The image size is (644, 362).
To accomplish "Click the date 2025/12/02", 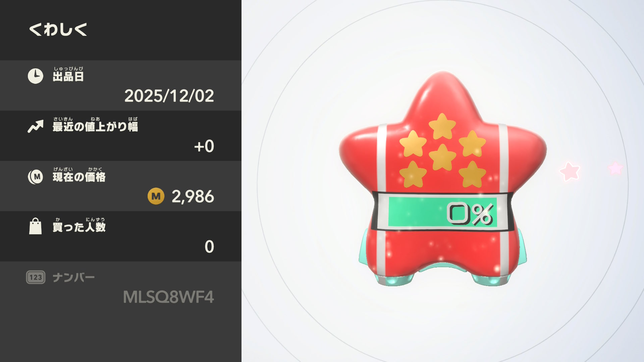I will pos(169,96).
